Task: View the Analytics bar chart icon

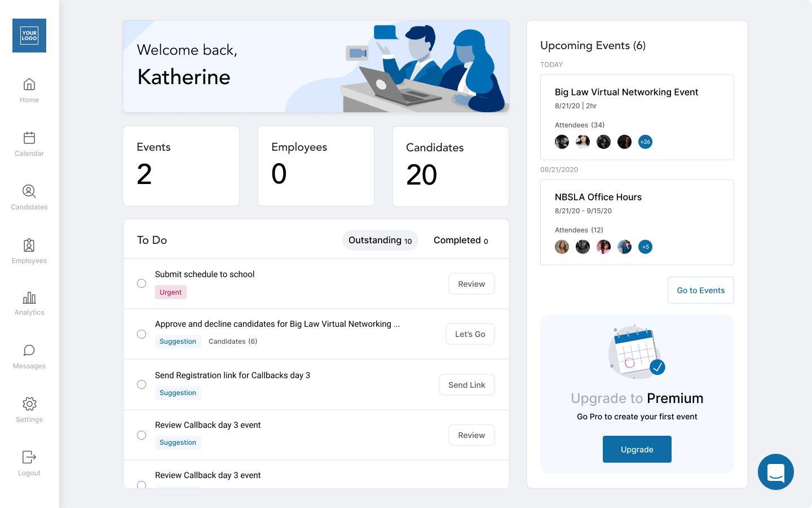Action: tap(29, 298)
